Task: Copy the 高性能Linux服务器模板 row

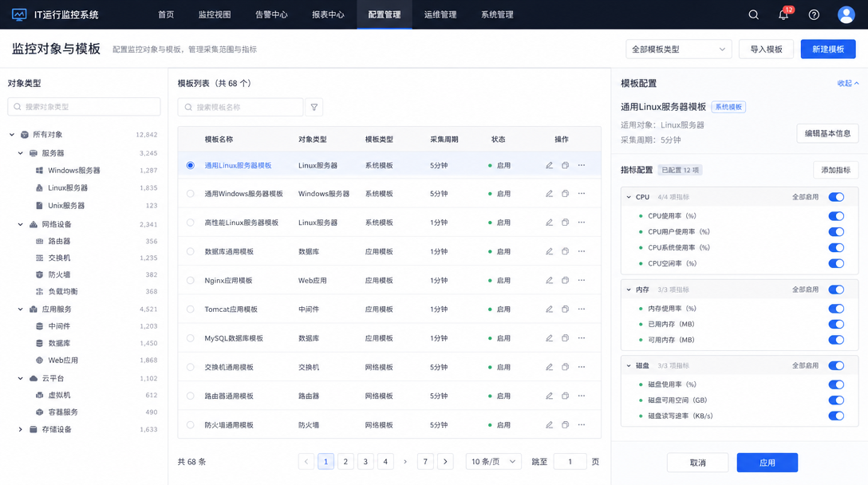Action: [x=565, y=223]
